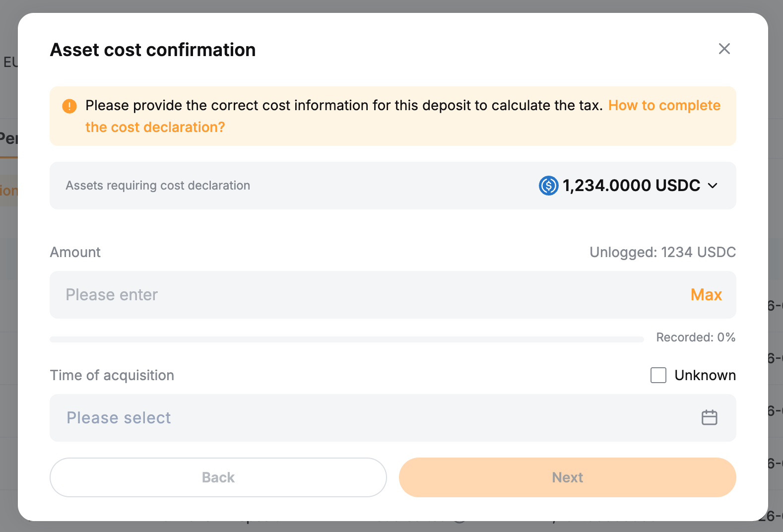Click the Unknown checkbox label text
The image size is (783, 532).
coord(705,375)
